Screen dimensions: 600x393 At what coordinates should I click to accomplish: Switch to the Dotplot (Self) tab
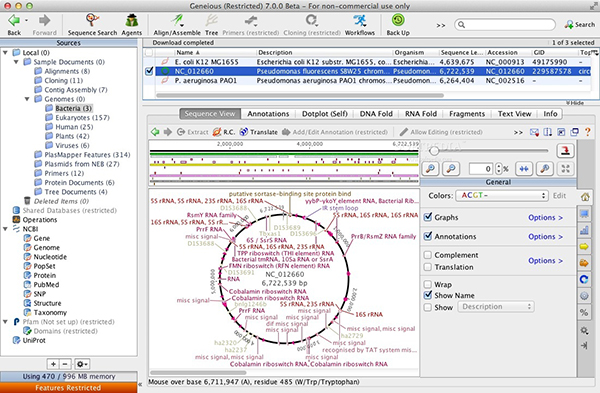pos(324,114)
